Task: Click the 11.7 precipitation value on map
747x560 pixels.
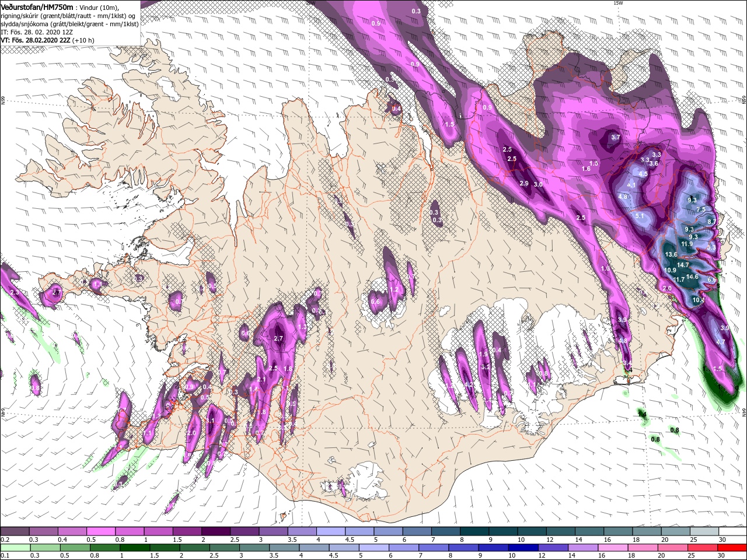Action: tap(679, 280)
